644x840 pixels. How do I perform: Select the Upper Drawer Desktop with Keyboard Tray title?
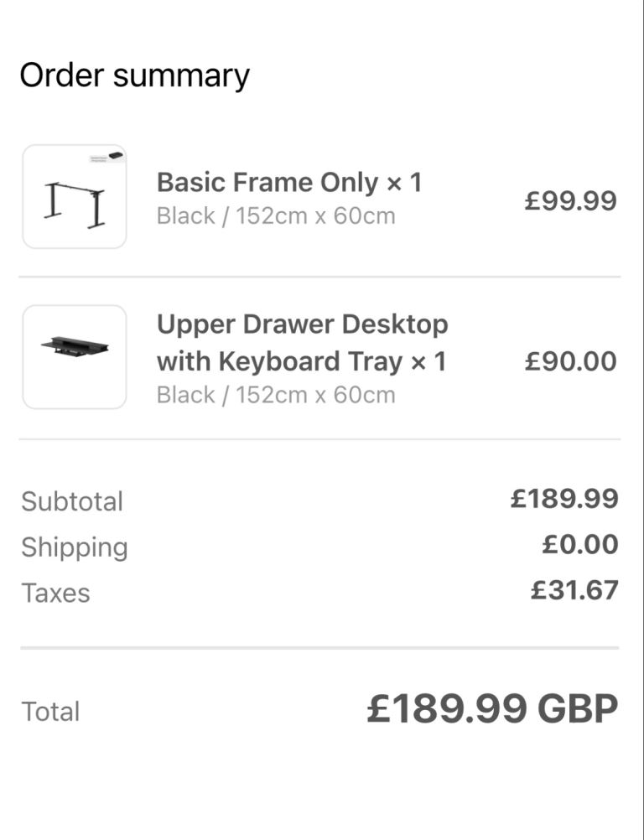coord(302,343)
